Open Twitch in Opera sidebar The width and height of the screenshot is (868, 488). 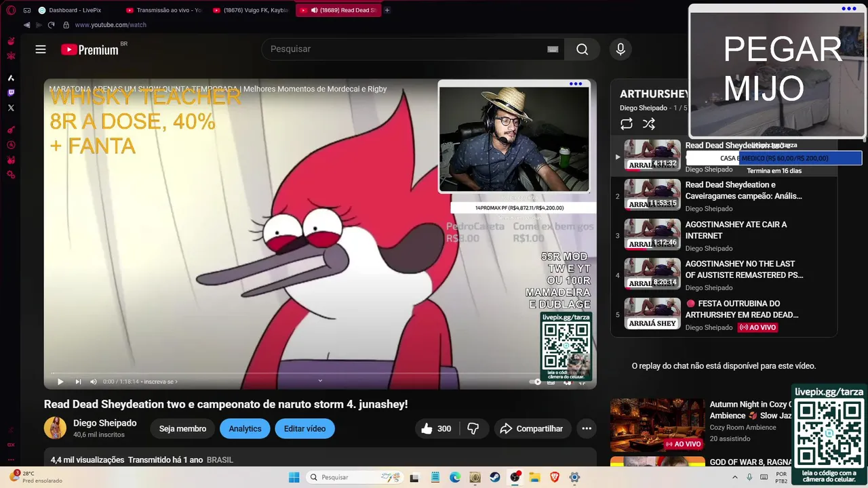pos(11,93)
